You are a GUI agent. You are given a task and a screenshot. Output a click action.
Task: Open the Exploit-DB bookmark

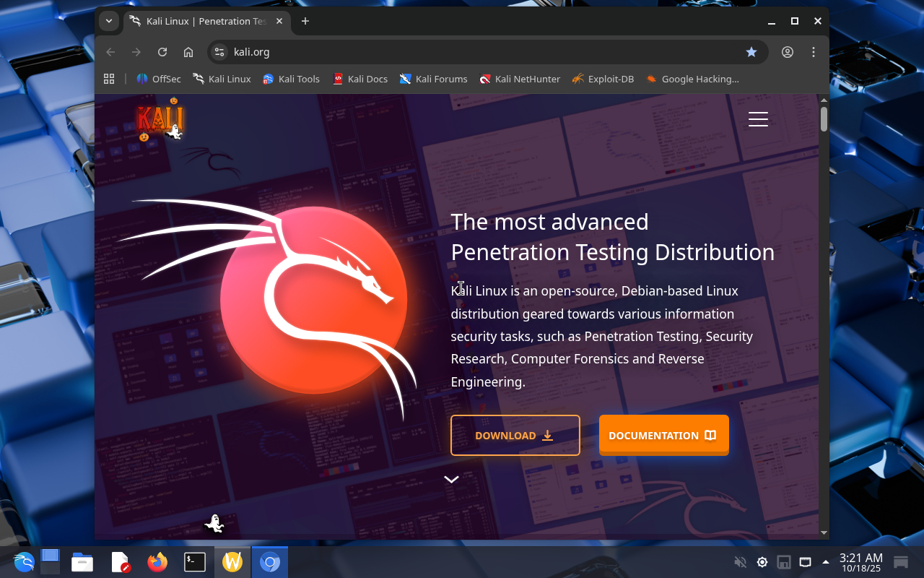pos(603,79)
